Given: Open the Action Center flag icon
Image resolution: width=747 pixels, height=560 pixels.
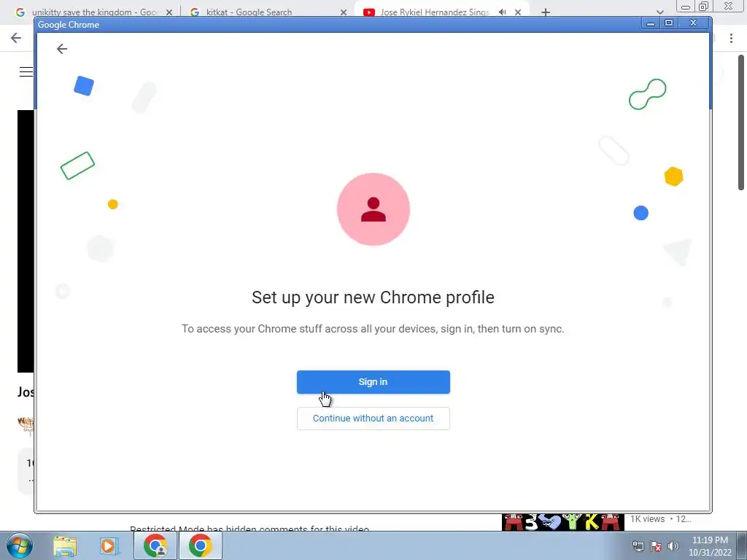Looking at the screenshot, I should (656, 546).
